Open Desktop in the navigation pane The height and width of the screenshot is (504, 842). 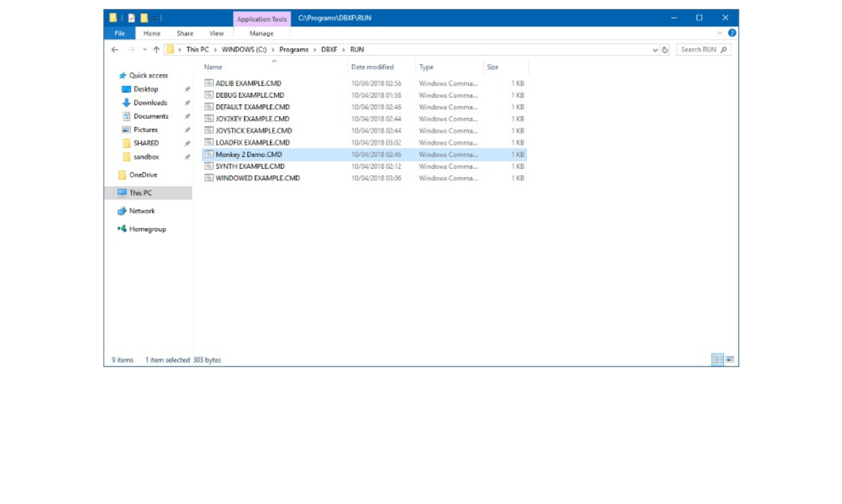coord(146,89)
